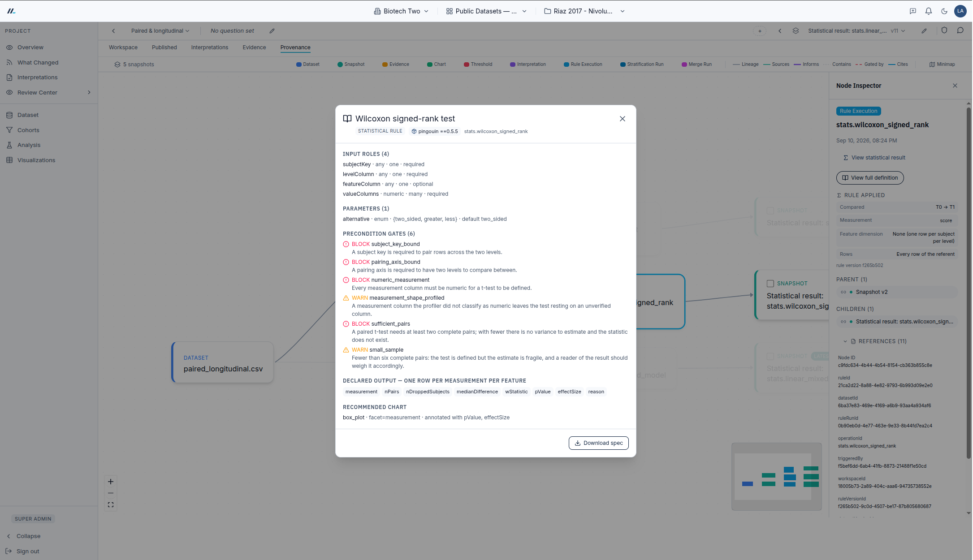973x560 pixels.
Task: Fit graph to view icon
Action: tap(111, 505)
